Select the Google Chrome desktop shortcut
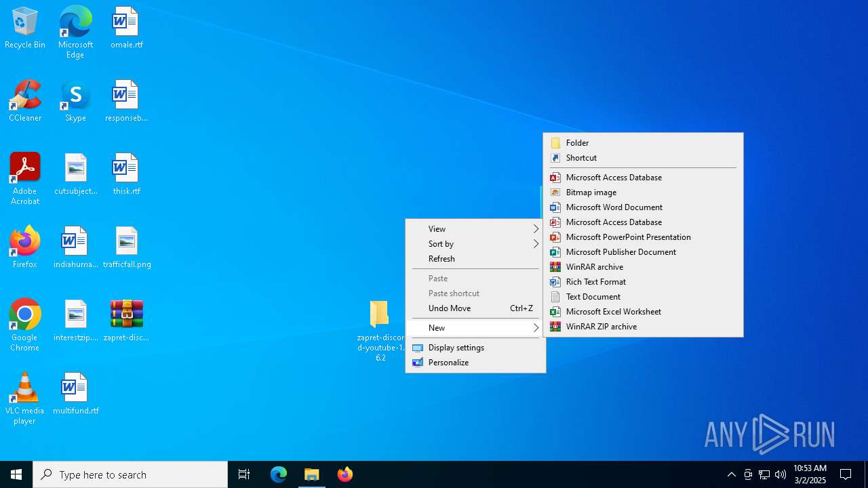 pyautogui.click(x=25, y=325)
